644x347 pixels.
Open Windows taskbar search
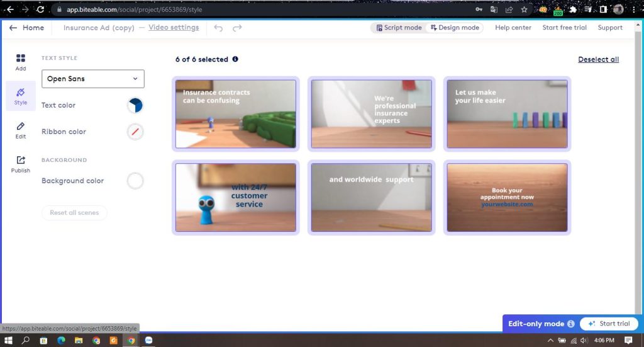25,340
